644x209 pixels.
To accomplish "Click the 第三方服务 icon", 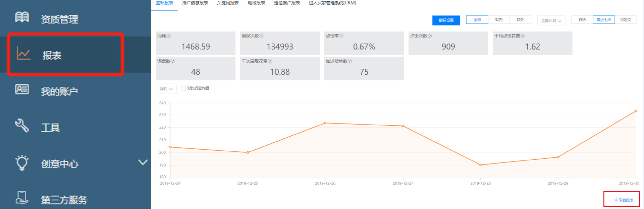I will coord(22,198).
